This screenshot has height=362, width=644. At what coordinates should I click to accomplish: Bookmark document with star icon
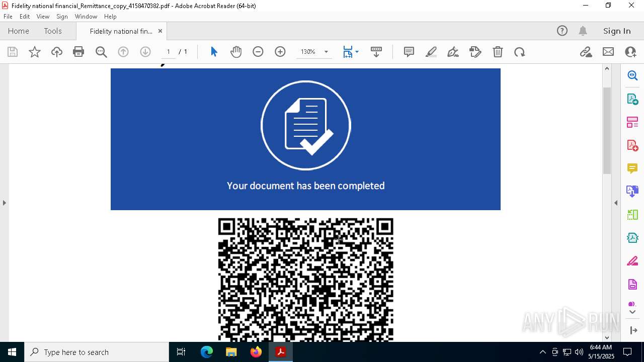(35, 52)
